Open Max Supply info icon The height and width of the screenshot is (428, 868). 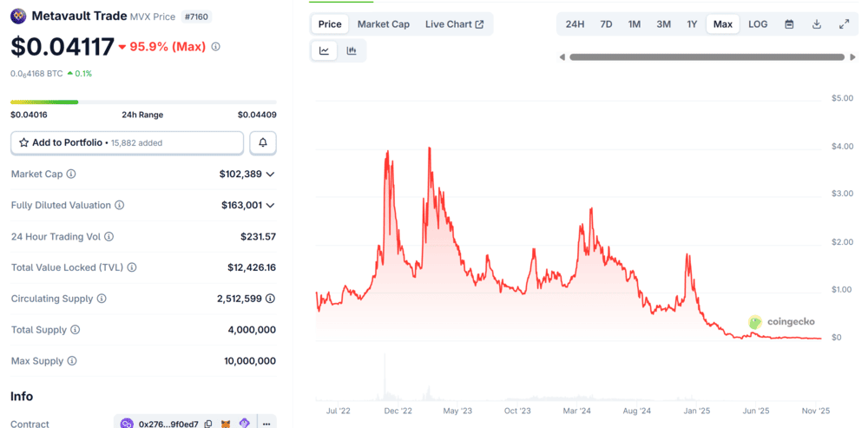coord(72,361)
